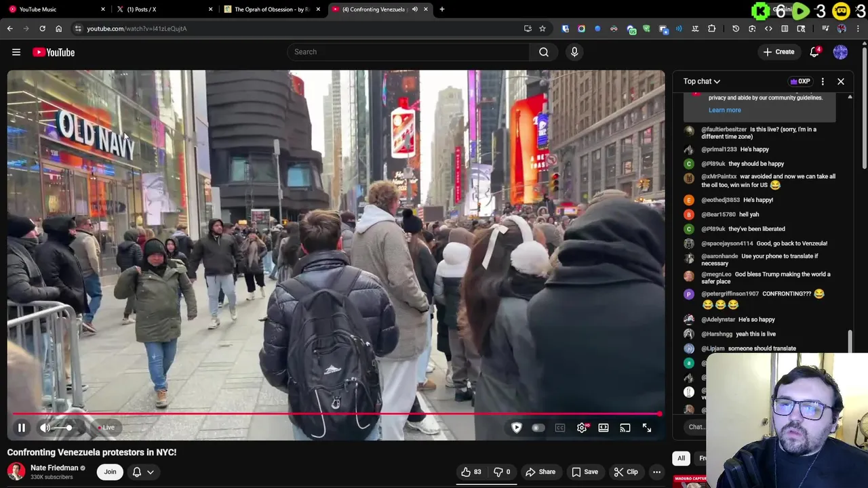The width and height of the screenshot is (868, 488).
Task: Open the notifications bell in the header
Action: [x=815, y=52]
